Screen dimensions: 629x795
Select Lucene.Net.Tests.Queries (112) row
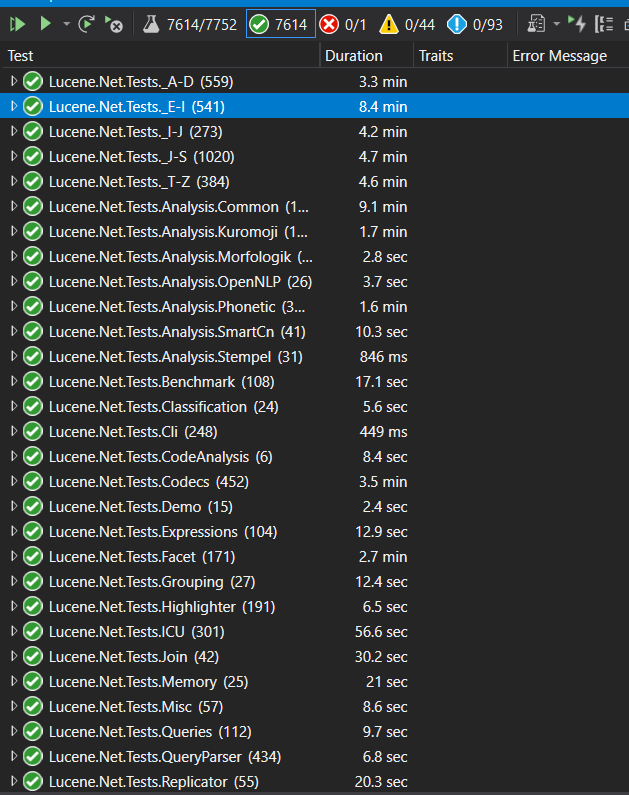pos(314,732)
